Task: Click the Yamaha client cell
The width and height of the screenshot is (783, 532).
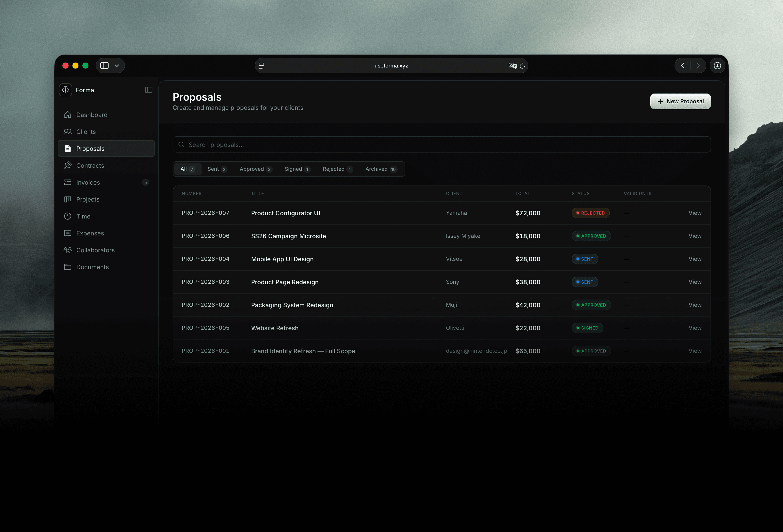Action: tap(456, 213)
